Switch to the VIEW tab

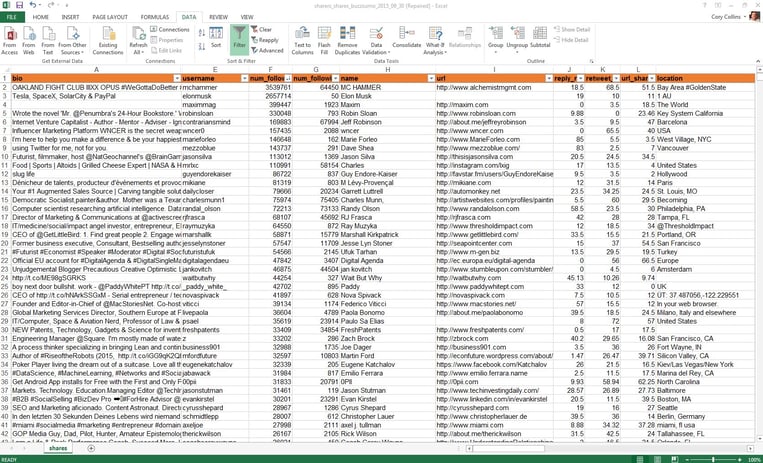click(247, 17)
